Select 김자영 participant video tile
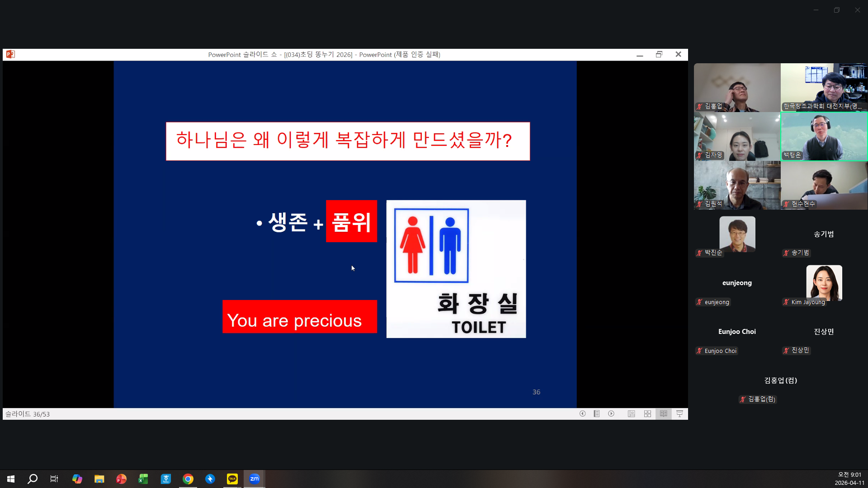Image resolution: width=868 pixels, height=488 pixels. (x=737, y=136)
